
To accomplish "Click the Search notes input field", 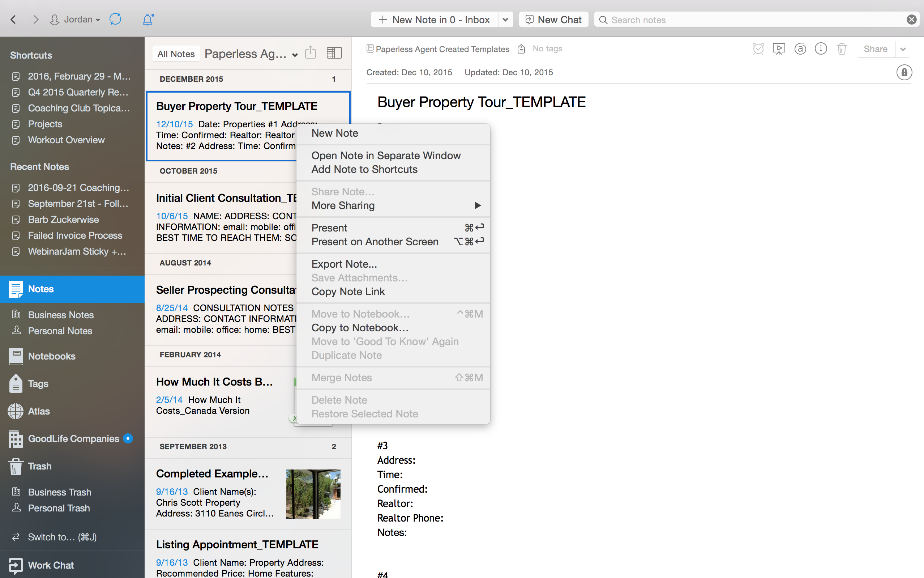I will point(749,20).
